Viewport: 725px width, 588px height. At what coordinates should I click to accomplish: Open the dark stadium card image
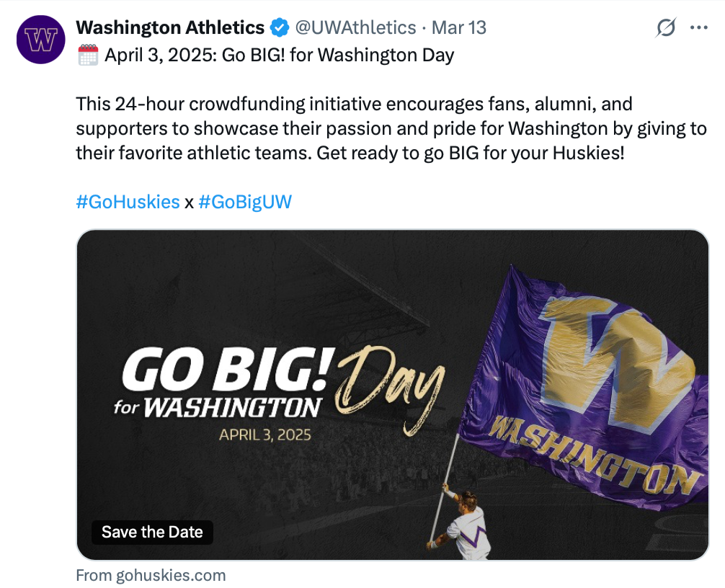(393, 395)
